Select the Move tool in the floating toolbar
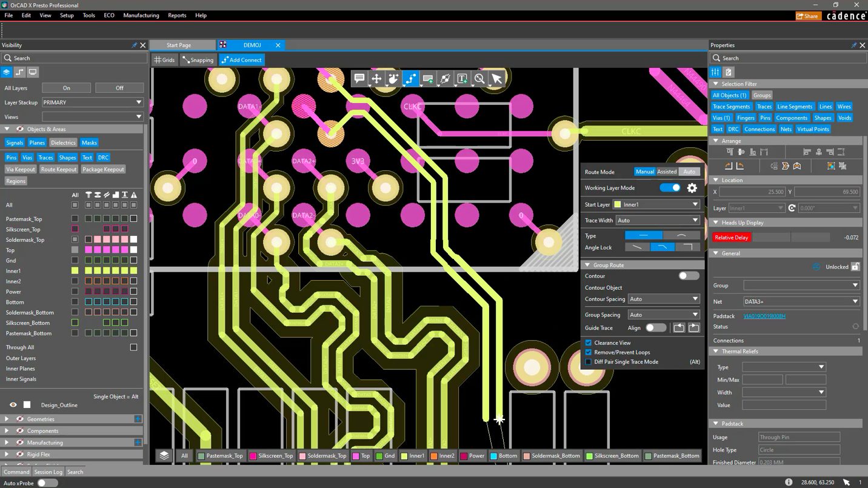The image size is (868, 488). [376, 78]
